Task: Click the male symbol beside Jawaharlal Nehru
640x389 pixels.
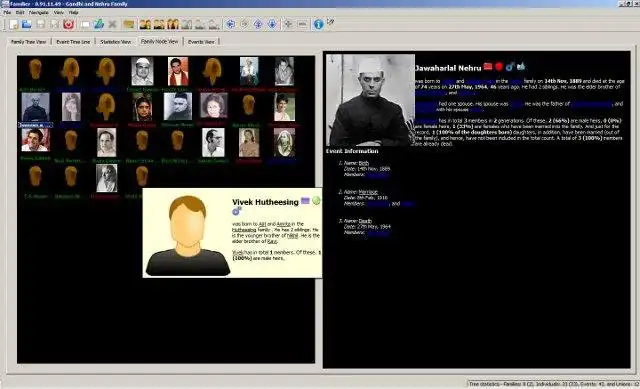Action: point(509,66)
